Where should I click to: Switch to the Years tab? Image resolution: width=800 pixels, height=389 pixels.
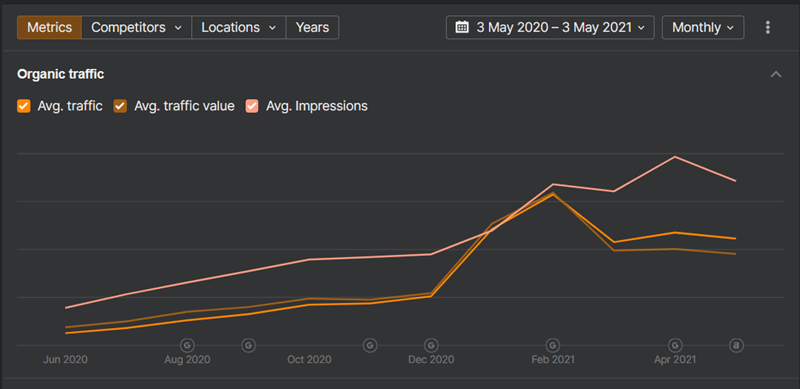coord(312,28)
